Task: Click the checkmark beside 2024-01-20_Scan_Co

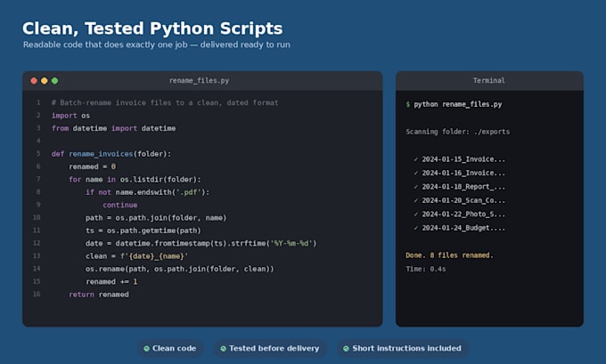Action: [416, 201]
